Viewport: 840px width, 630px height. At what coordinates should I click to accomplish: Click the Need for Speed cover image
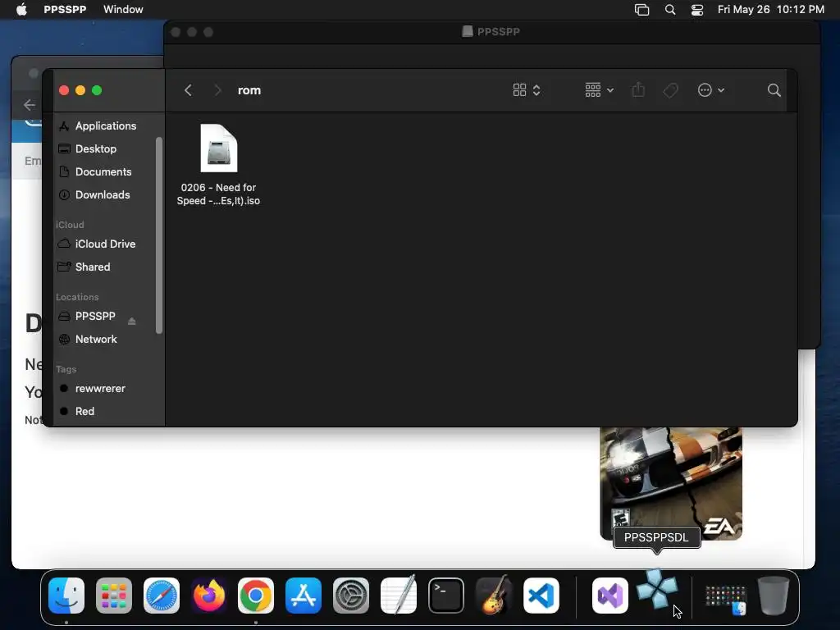pyautogui.click(x=671, y=483)
